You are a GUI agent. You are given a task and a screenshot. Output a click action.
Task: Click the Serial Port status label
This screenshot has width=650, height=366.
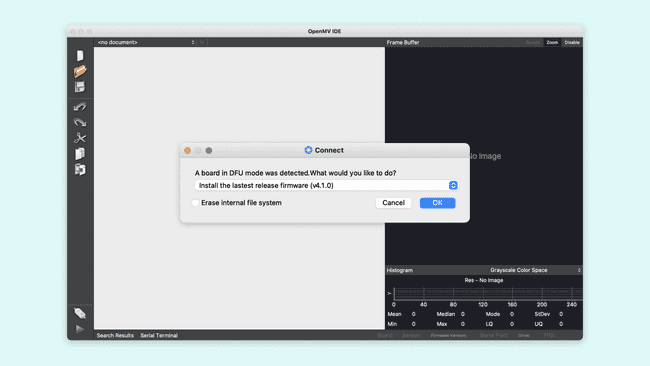click(x=494, y=335)
